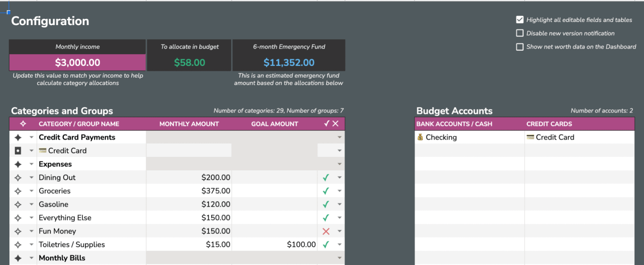This screenshot has width=644, height=265.
Task: Click the credit card icon in Budget Accounts
Action: point(530,137)
